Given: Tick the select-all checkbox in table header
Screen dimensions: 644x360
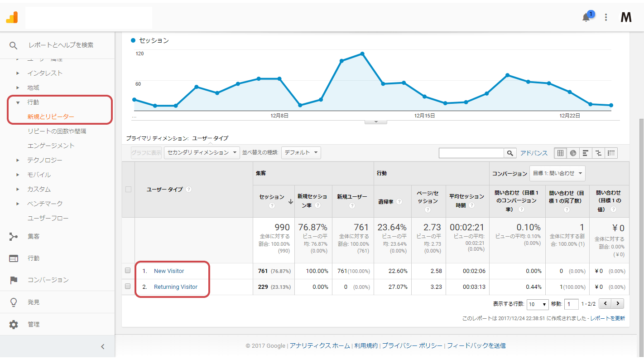Looking at the screenshot, I should click(128, 190).
